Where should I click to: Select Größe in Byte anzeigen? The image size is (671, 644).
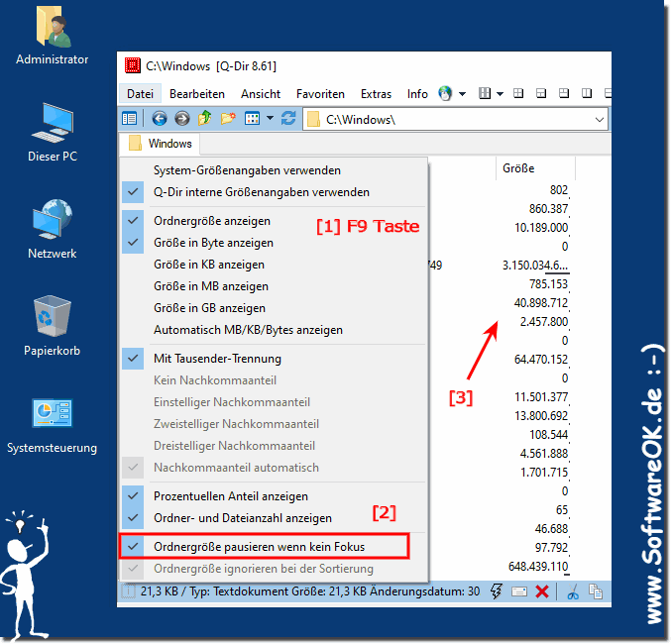click(x=274, y=243)
